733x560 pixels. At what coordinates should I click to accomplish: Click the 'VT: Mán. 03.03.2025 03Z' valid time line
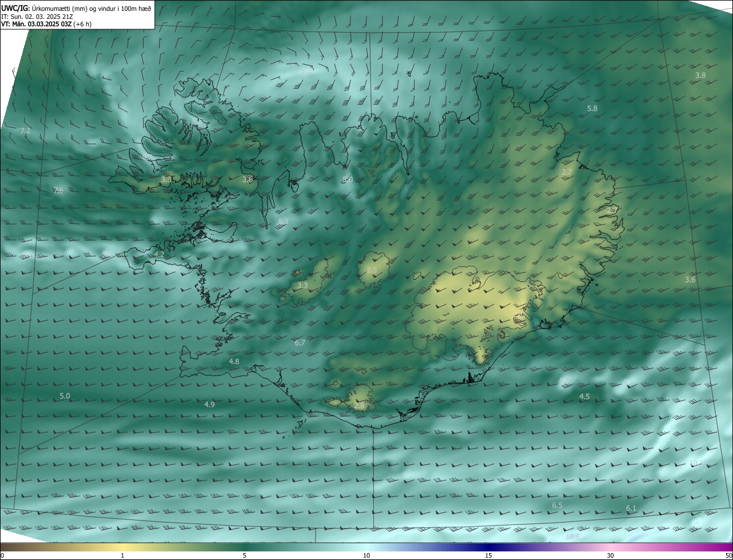coord(36,24)
